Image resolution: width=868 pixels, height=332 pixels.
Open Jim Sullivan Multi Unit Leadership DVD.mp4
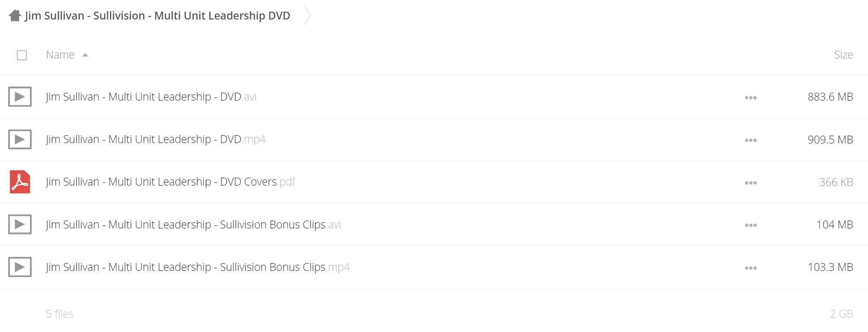(x=155, y=139)
